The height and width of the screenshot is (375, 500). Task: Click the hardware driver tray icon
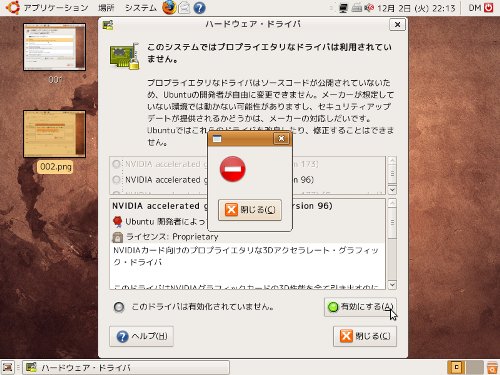[x=356, y=8]
